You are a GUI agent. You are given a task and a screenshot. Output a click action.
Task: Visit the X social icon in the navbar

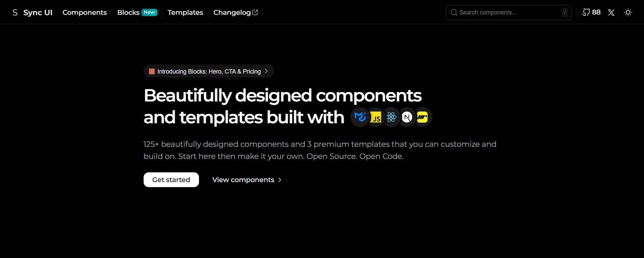(611, 12)
